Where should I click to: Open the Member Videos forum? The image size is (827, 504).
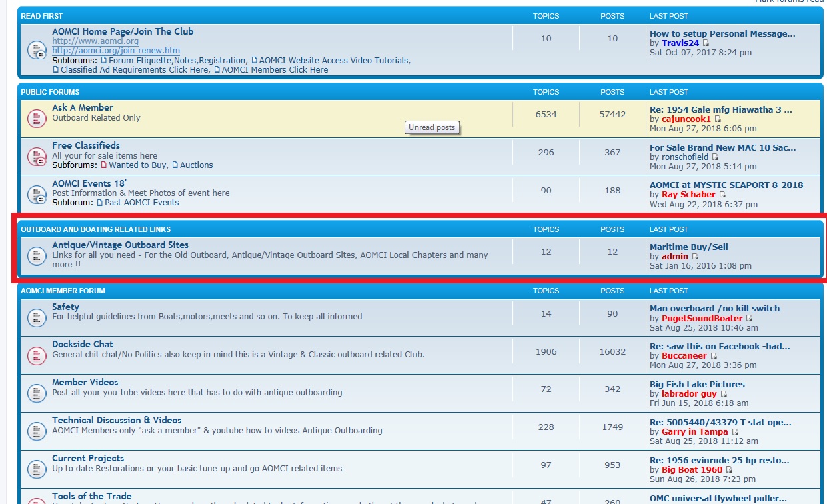85,382
